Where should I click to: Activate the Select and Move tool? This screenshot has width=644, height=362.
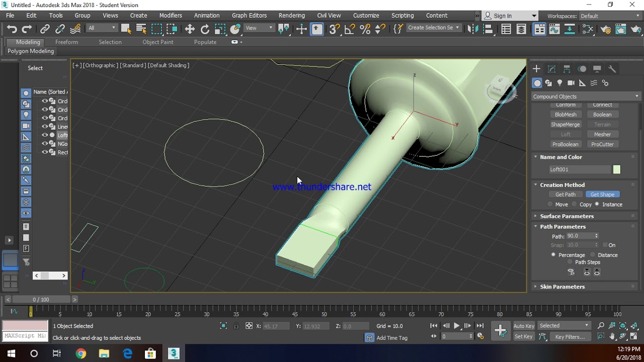[190, 29]
